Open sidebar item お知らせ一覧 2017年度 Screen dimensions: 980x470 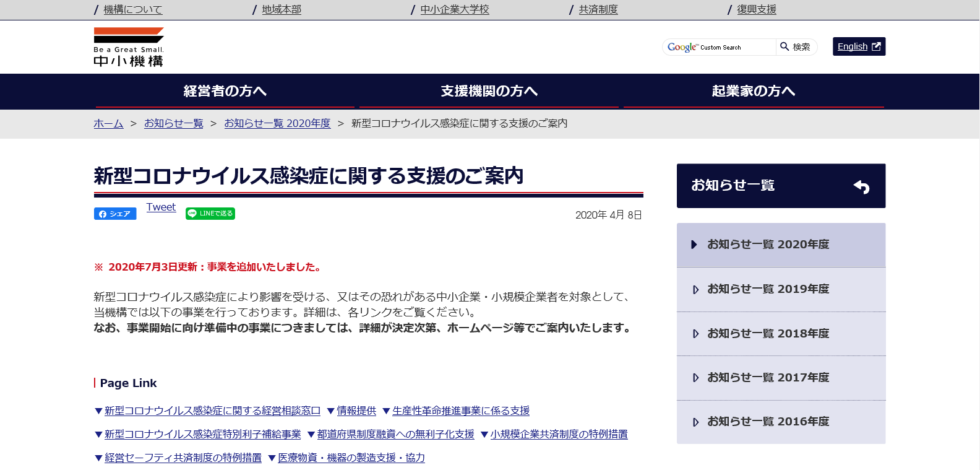click(x=781, y=378)
